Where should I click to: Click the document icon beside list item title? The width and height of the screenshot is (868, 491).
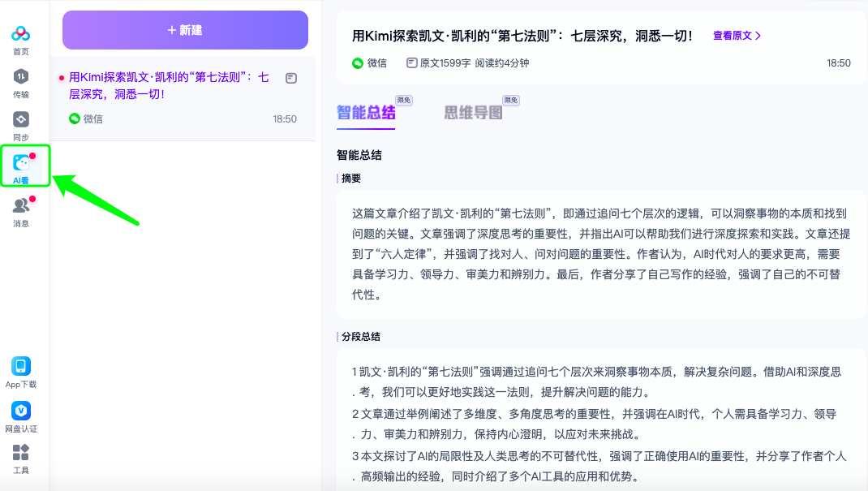click(x=291, y=78)
